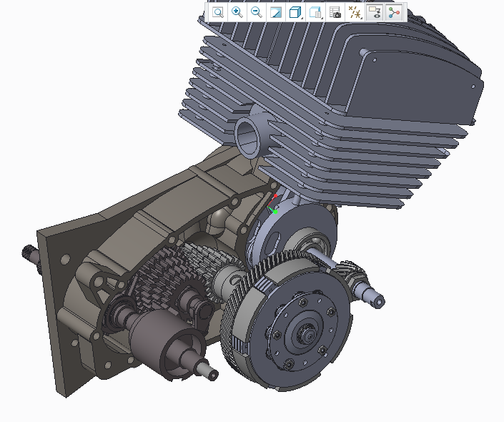Refit the model to the window
The image size is (504, 422).
[x=218, y=13]
